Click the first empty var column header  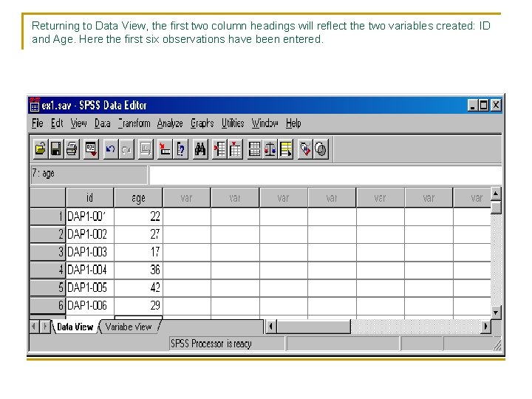pyautogui.click(x=187, y=197)
